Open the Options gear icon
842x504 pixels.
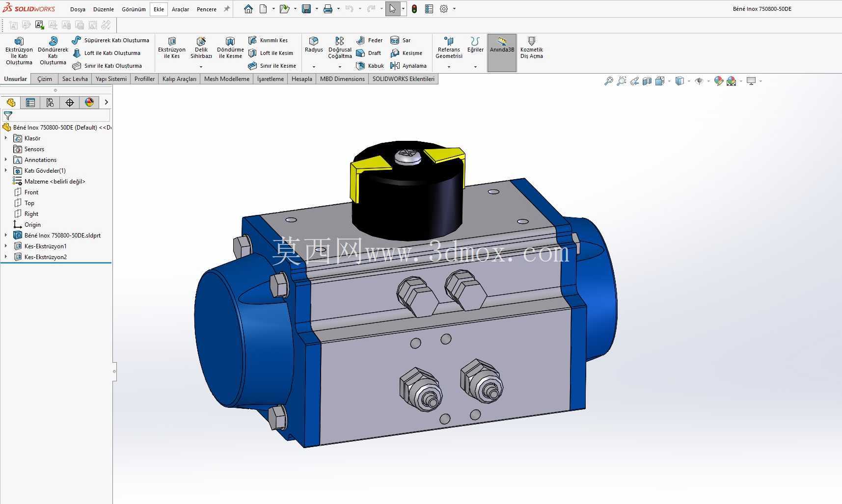click(x=444, y=9)
